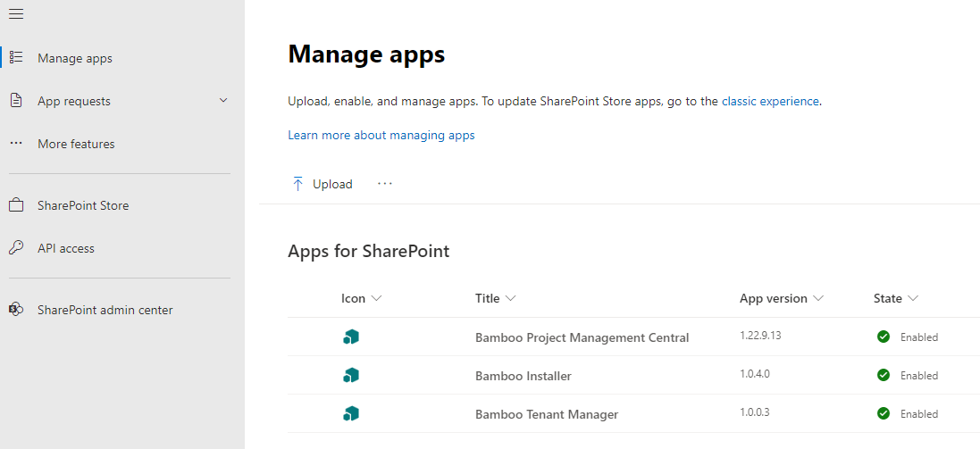980x449 pixels.
Task: Click the More features ellipsis icon
Action: pos(16,144)
